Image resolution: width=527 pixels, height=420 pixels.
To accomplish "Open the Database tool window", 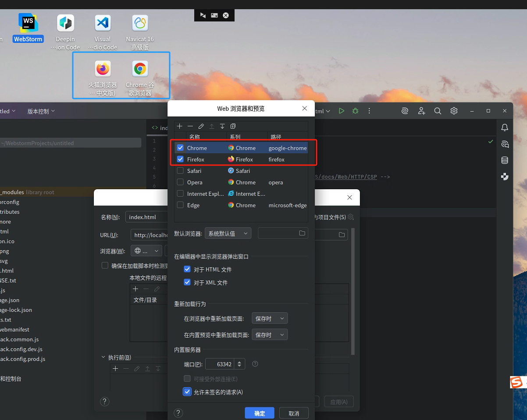I will point(505,160).
